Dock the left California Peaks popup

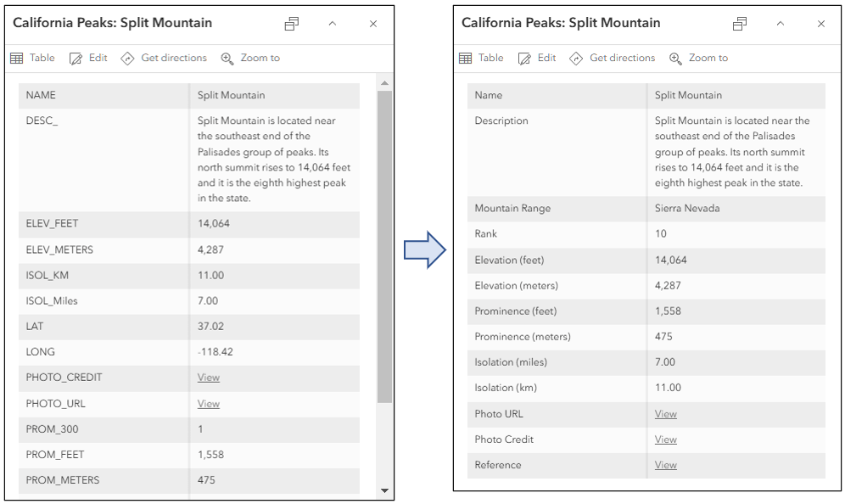click(291, 24)
